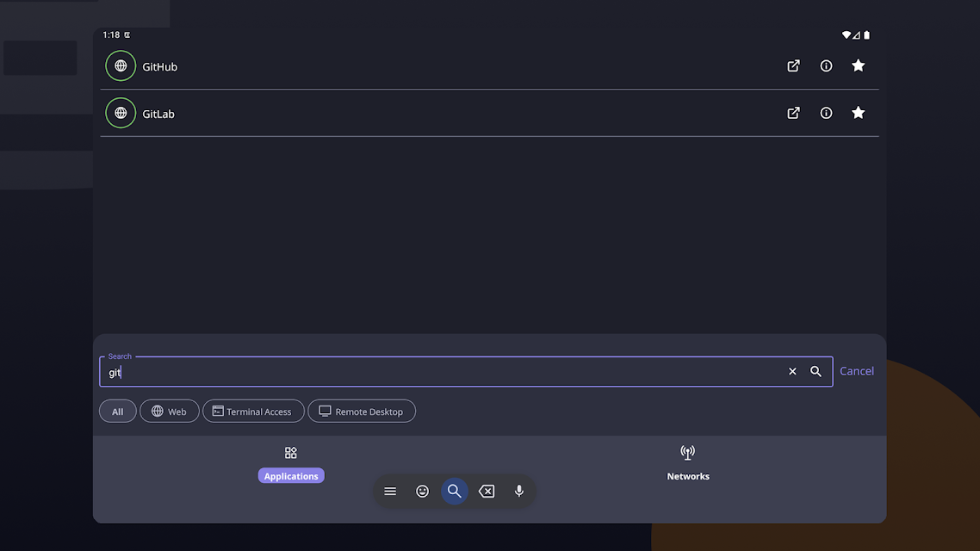Switch to the Networks tab
The height and width of the screenshot is (551, 980).
click(687, 463)
